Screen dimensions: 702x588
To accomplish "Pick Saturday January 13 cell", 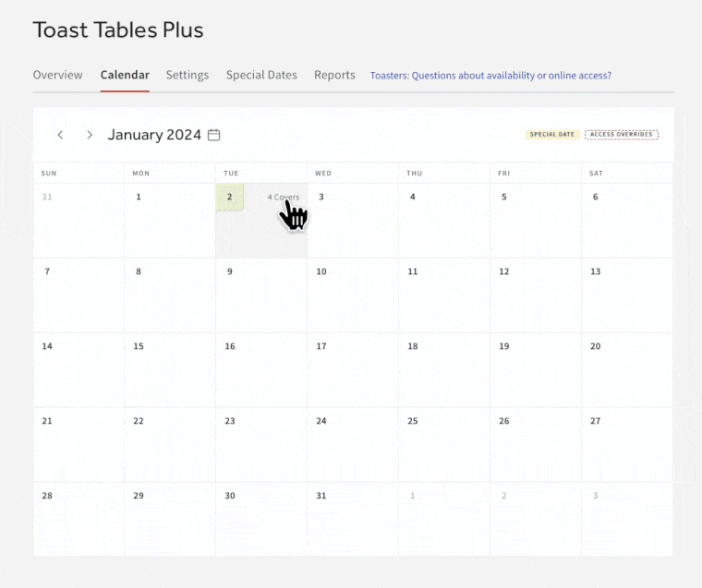I will tap(626, 294).
